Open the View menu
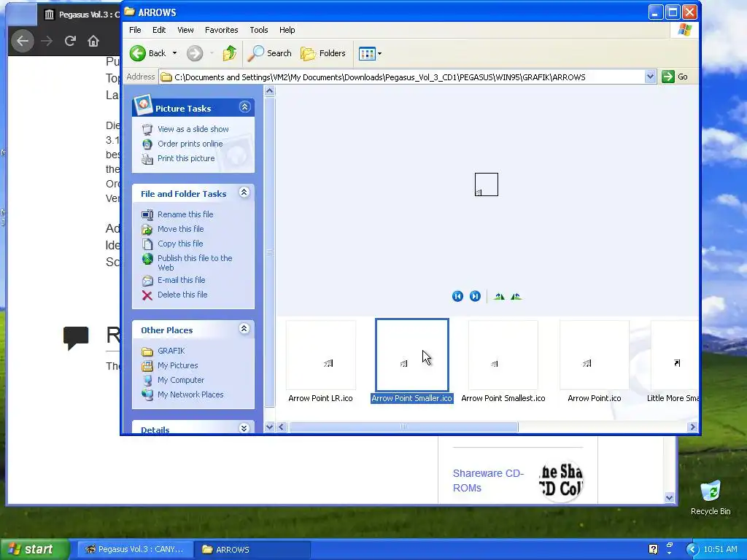The image size is (747, 560). pyautogui.click(x=185, y=30)
